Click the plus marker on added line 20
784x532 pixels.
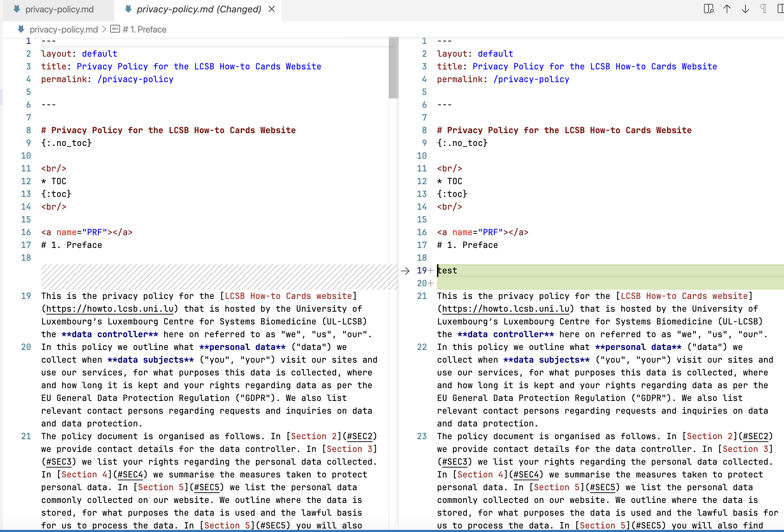click(431, 283)
